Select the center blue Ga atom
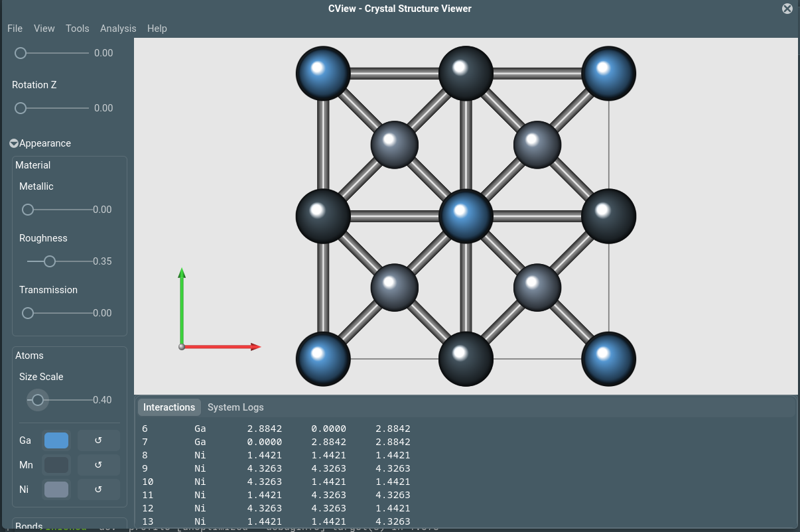The width and height of the screenshot is (800, 532). point(466,216)
